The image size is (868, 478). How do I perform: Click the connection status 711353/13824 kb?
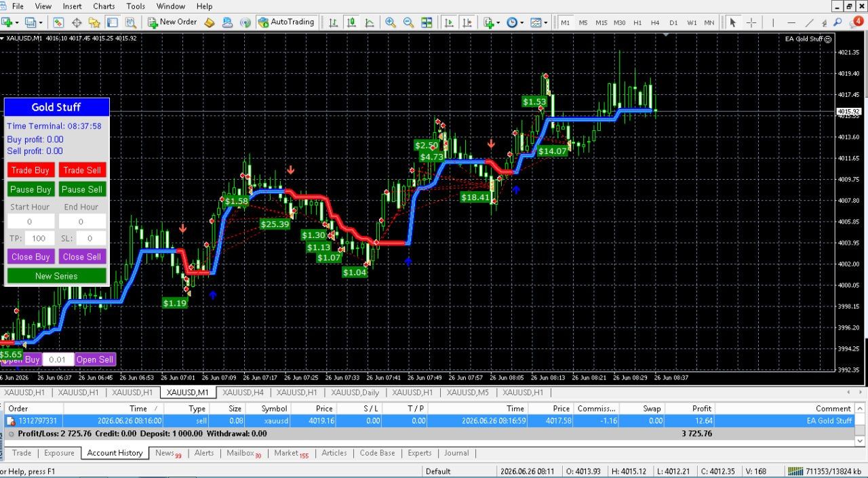(823, 471)
